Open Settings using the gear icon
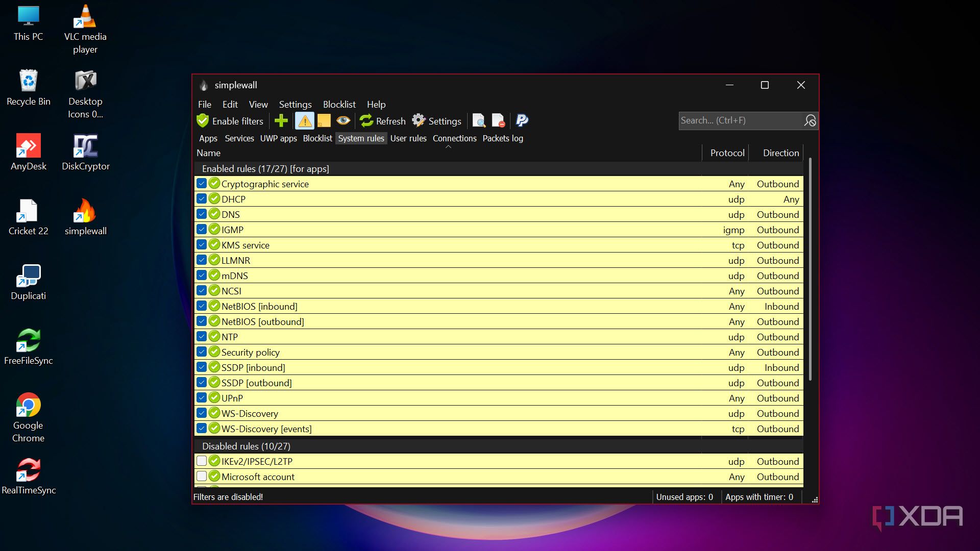Viewport: 980px width, 551px height. (419, 121)
